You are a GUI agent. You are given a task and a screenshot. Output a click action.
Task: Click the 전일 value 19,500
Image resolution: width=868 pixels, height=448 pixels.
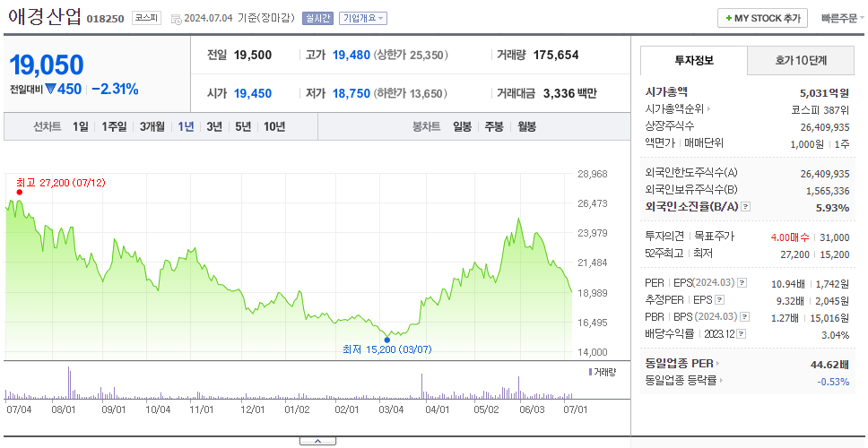(253, 55)
